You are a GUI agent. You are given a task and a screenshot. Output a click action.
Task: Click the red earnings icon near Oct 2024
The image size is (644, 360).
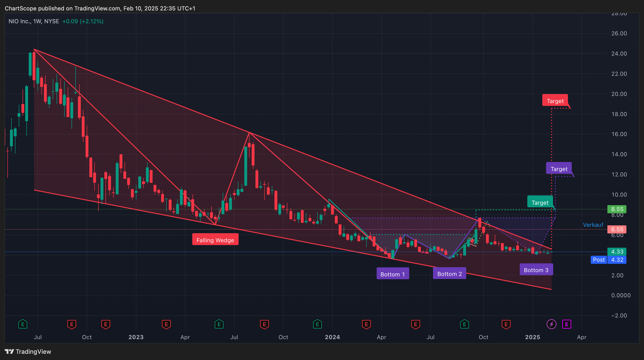pyautogui.click(x=506, y=324)
